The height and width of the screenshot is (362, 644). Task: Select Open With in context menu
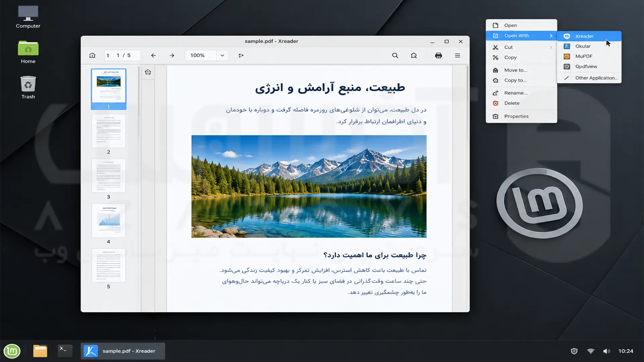pyautogui.click(x=521, y=36)
